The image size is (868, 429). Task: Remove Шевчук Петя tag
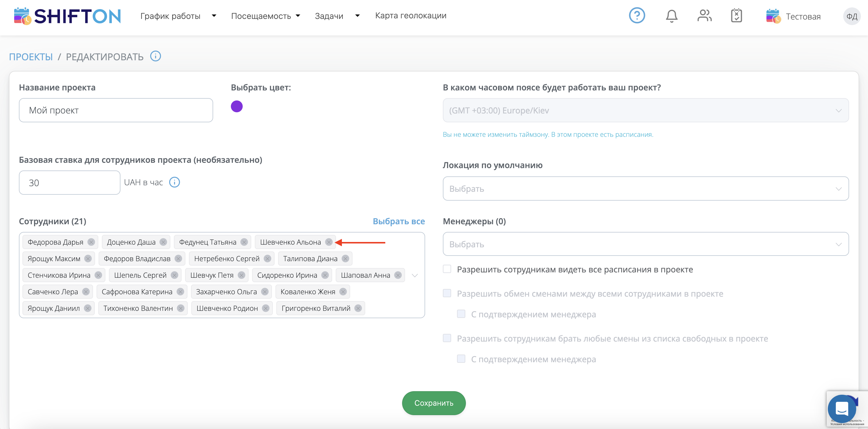(241, 275)
